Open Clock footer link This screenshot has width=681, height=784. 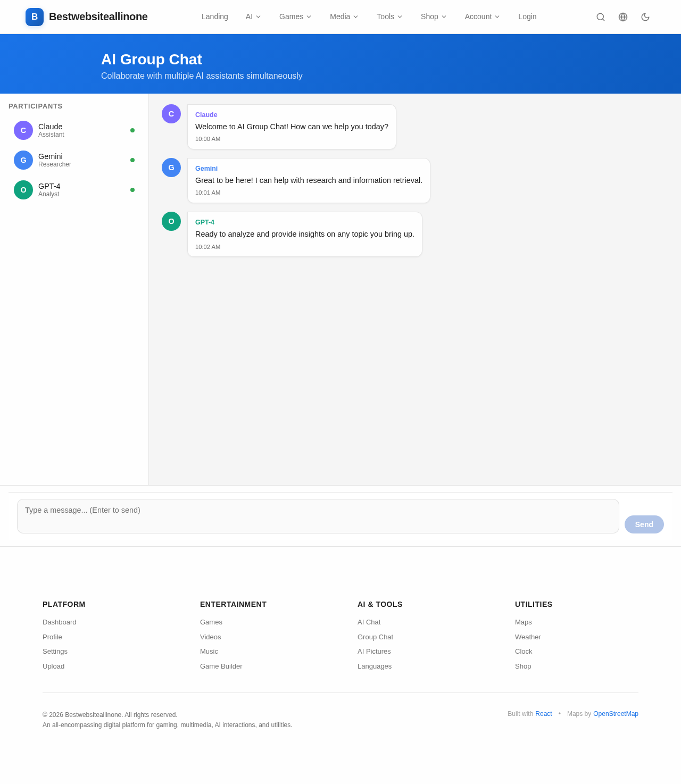pos(524,652)
